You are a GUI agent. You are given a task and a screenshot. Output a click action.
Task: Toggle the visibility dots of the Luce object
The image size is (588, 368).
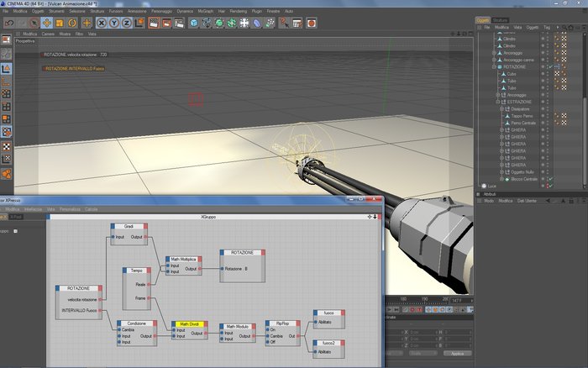click(547, 186)
